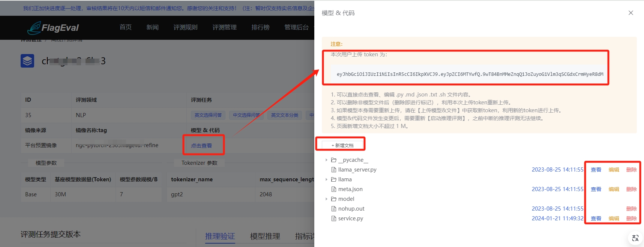Click the service.py file icon

[x=333, y=218]
